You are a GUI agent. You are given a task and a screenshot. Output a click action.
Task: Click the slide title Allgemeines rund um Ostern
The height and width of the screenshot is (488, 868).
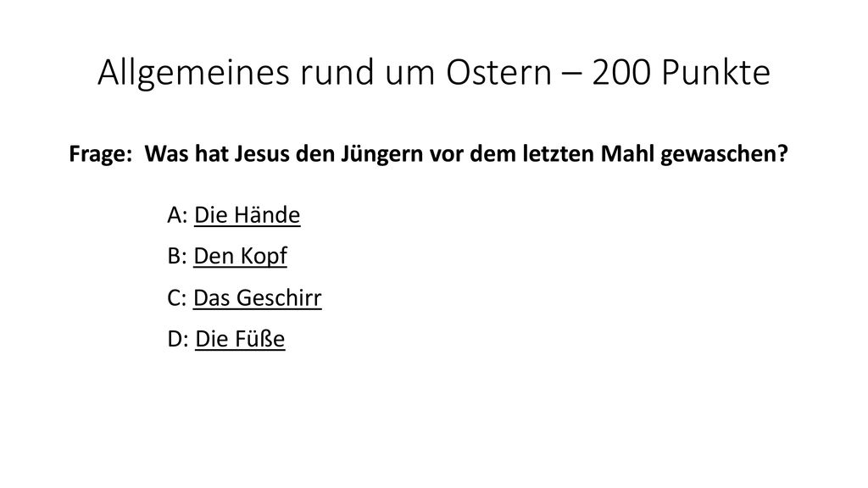pyautogui.click(x=325, y=73)
